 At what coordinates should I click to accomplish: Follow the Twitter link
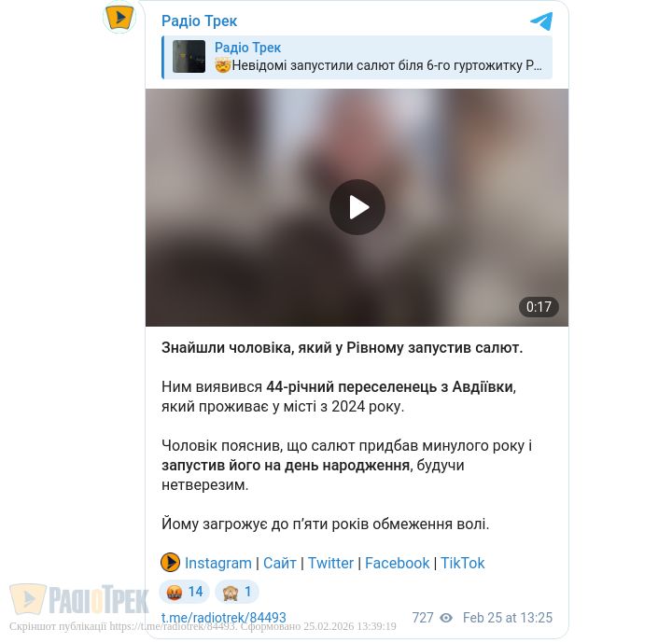click(330, 563)
